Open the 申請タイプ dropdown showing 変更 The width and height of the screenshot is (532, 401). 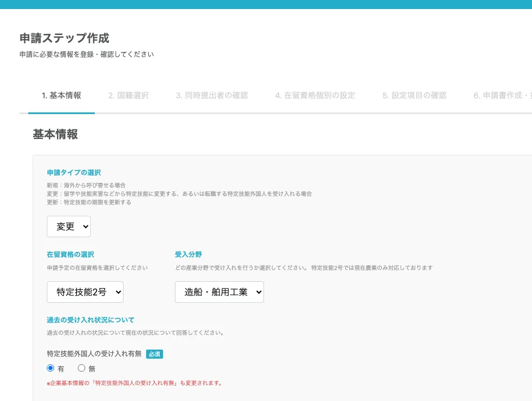[x=69, y=226]
